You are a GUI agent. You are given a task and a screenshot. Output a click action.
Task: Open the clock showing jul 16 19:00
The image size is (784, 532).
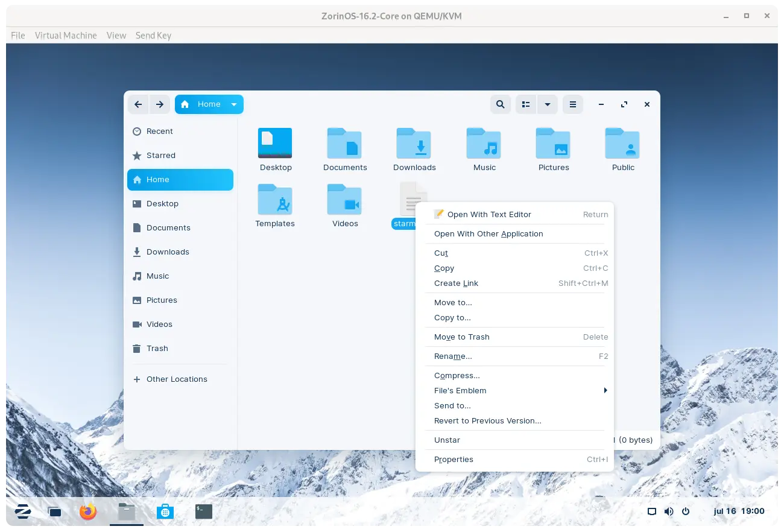click(x=739, y=511)
